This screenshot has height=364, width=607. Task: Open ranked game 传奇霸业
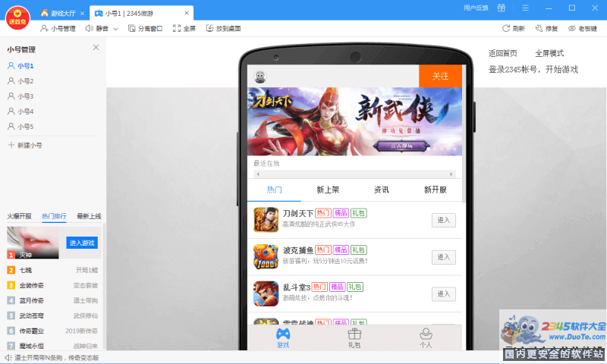(x=52, y=331)
